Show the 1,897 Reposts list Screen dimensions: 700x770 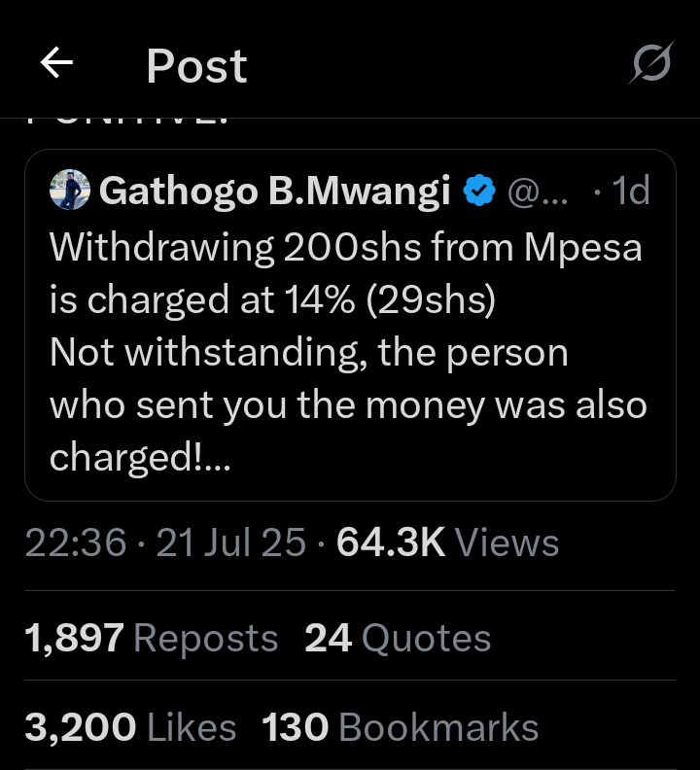152,639
